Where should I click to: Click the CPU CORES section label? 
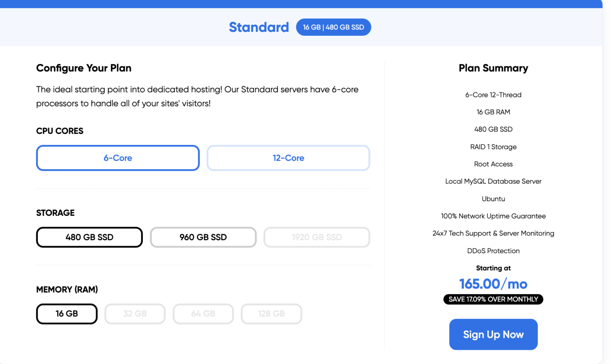(x=60, y=131)
